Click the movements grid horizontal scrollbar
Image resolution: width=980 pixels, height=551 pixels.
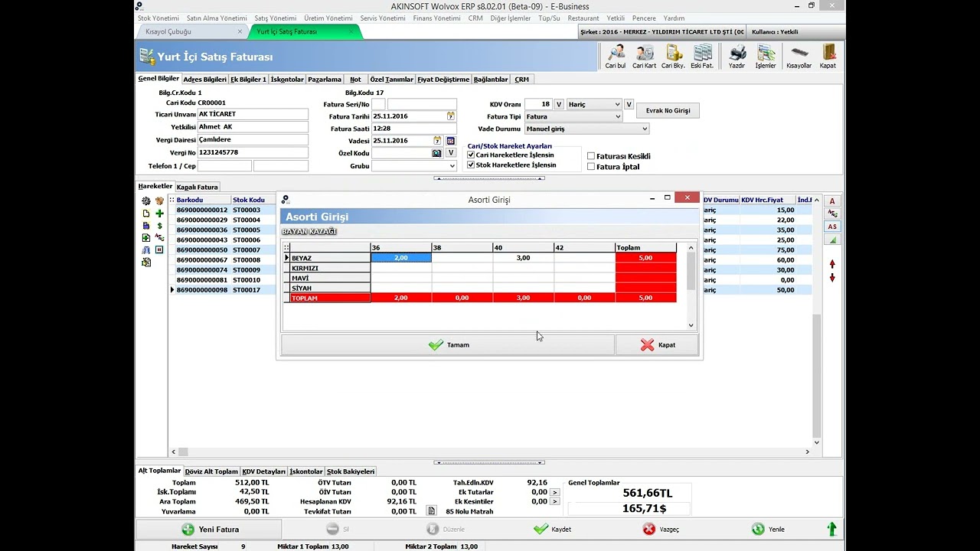pos(490,452)
